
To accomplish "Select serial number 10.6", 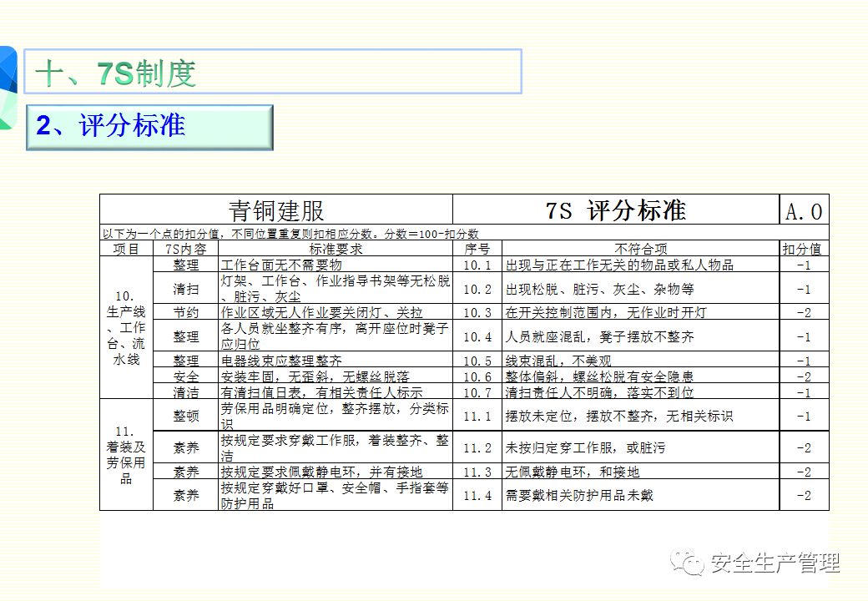I will click(477, 376).
